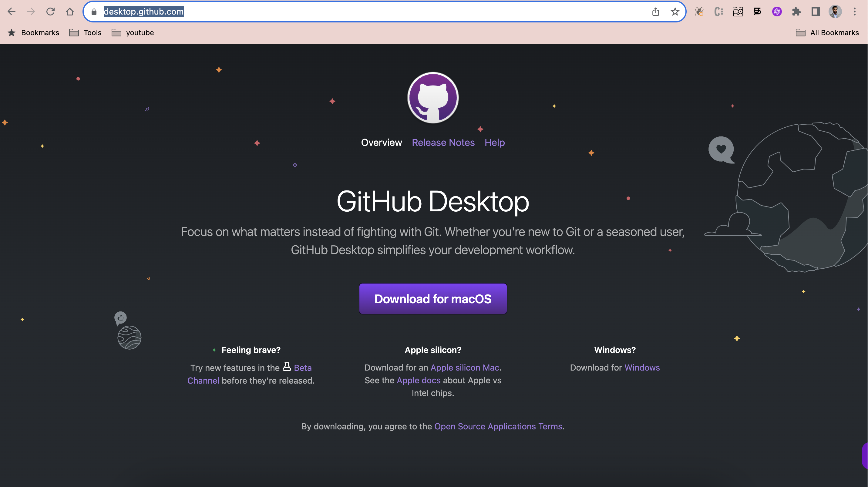
Task: Click the 'Windows?' heading
Action: [x=615, y=350]
